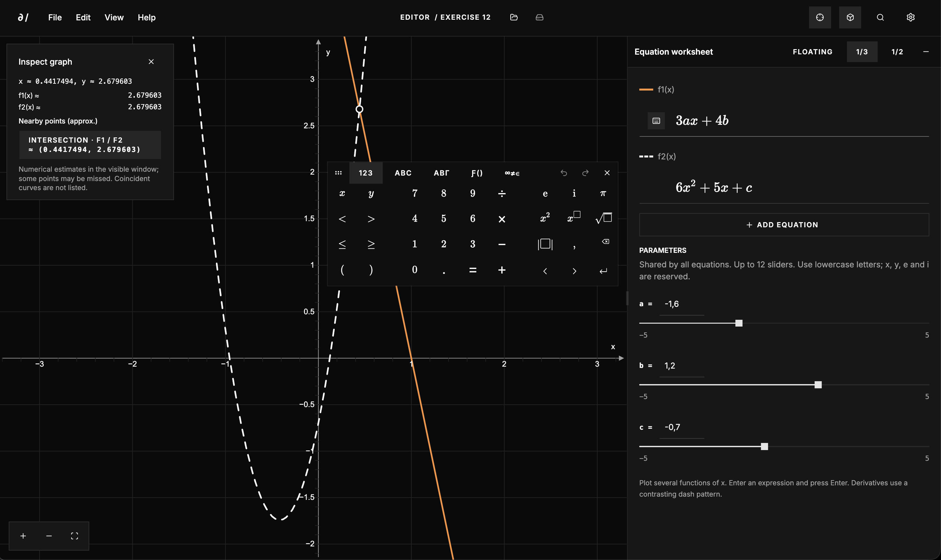The height and width of the screenshot is (560, 941).
Task: Zoom in with the plus icon
Action: [23, 536]
